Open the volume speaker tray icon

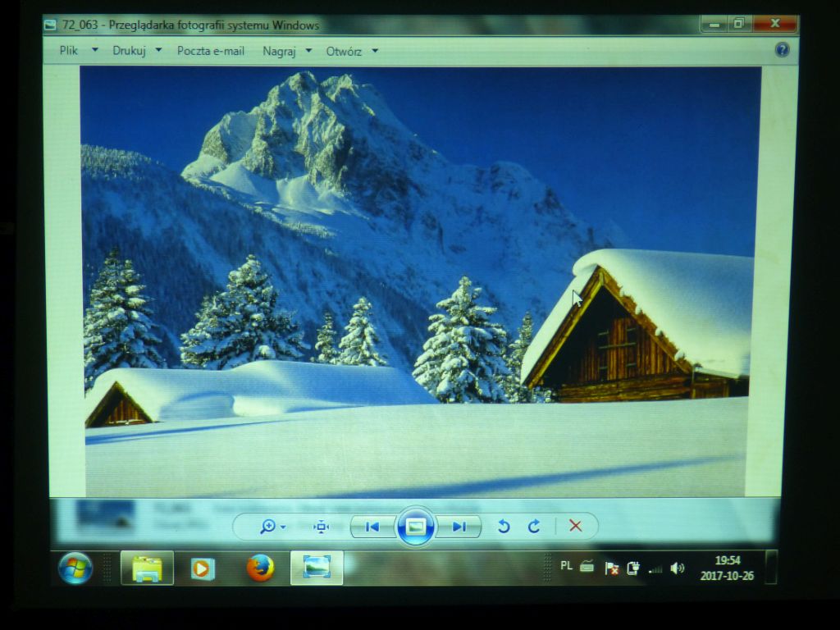pos(677,568)
